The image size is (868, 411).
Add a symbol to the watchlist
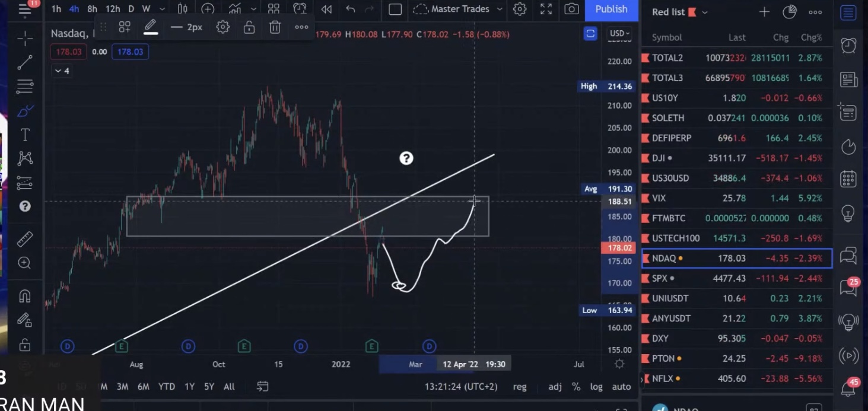pyautogui.click(x=764, y=12)
